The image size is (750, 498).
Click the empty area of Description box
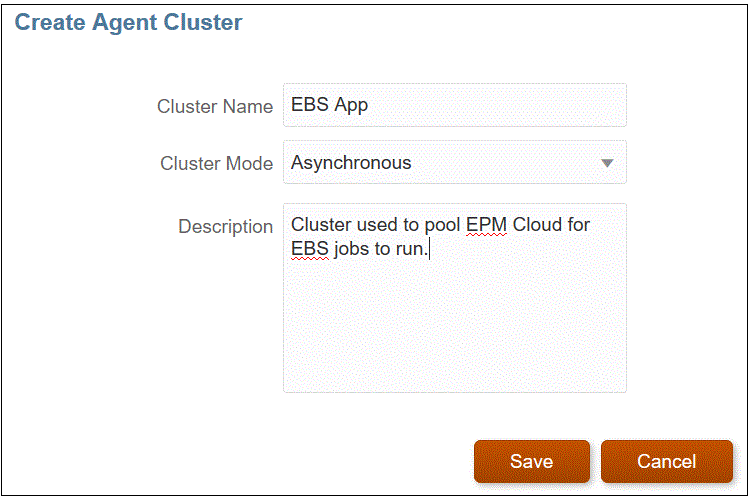click(454, 330)
